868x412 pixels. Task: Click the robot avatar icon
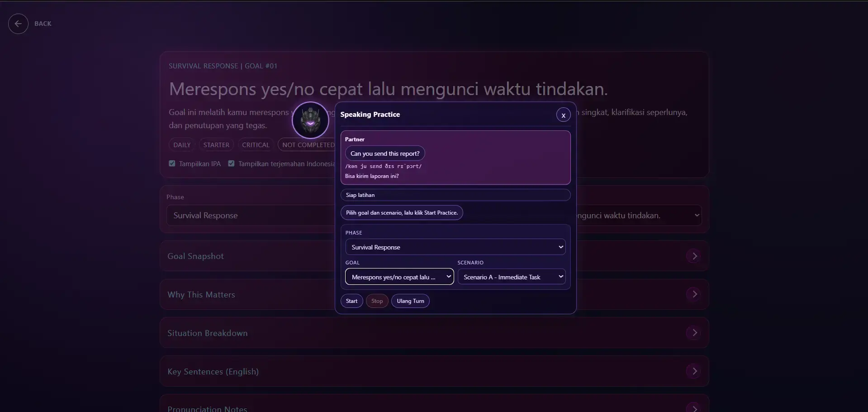[x=310, y=120]
